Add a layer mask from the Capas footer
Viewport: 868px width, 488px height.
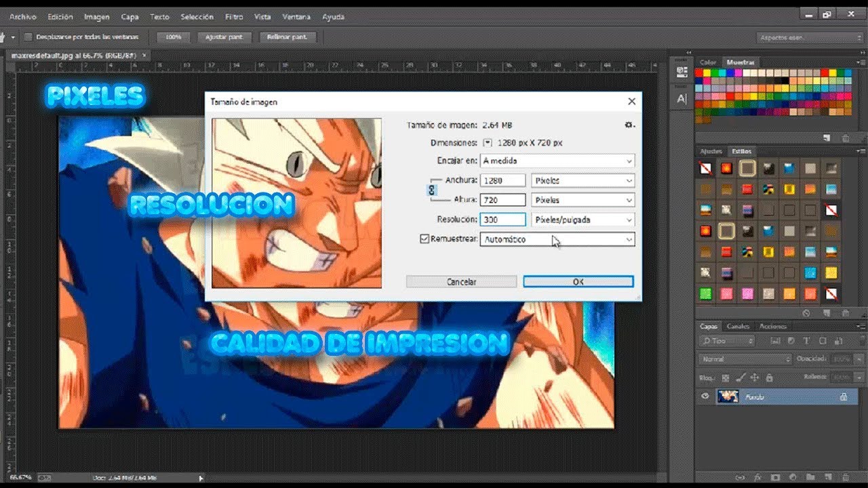(775, 477)
